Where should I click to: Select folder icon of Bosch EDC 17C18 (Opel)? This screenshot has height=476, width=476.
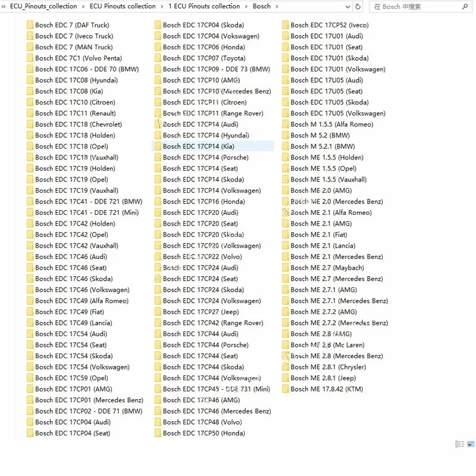(30, 146)
